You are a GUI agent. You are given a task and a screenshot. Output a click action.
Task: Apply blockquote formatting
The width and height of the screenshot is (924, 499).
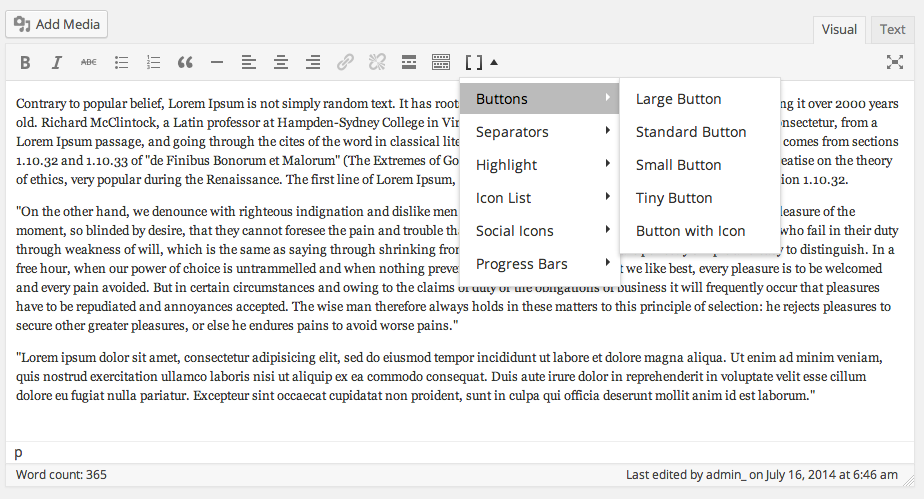coord(185,62)
